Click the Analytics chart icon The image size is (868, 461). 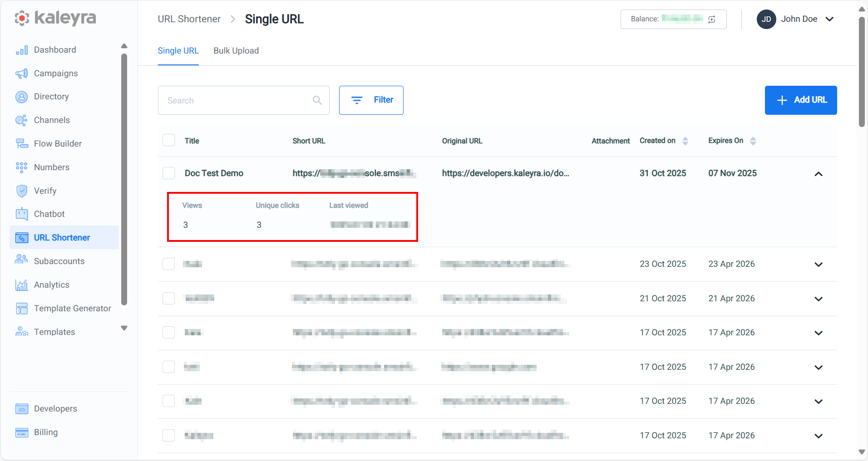(22, 285)
